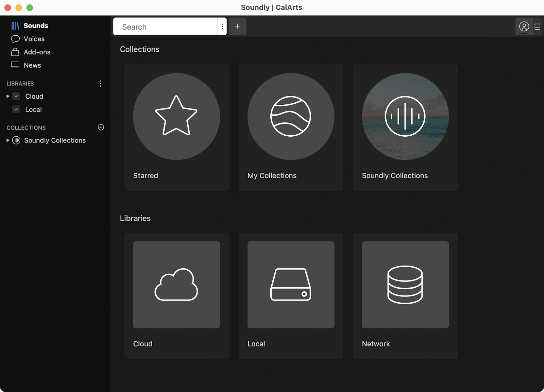Focus the Search input field
Image resolution: width=544 pixels, height=392 pixels.
[166, 27]
